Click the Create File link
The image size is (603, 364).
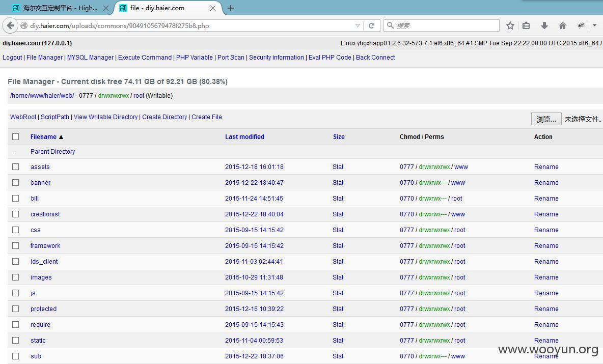click(206, 117)
